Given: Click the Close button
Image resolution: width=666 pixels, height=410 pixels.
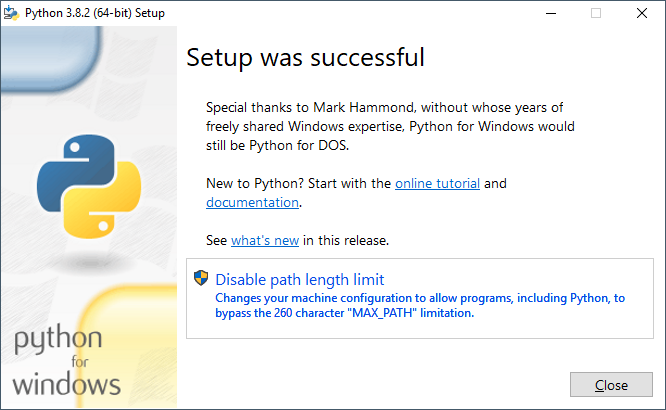Looking at the screenshot, I should coord(611,385).
